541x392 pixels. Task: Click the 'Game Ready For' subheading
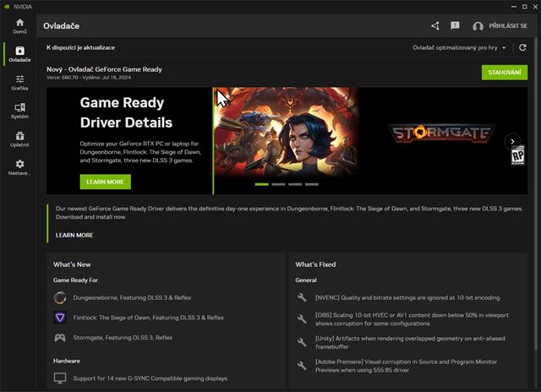(x=75, y=280)
